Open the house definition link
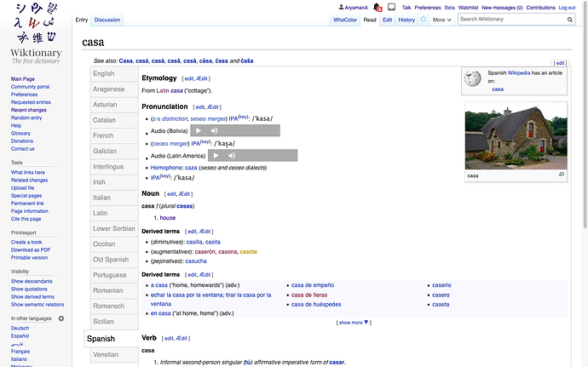The width and height of the screenshot is (588, 367). (168, 218)
